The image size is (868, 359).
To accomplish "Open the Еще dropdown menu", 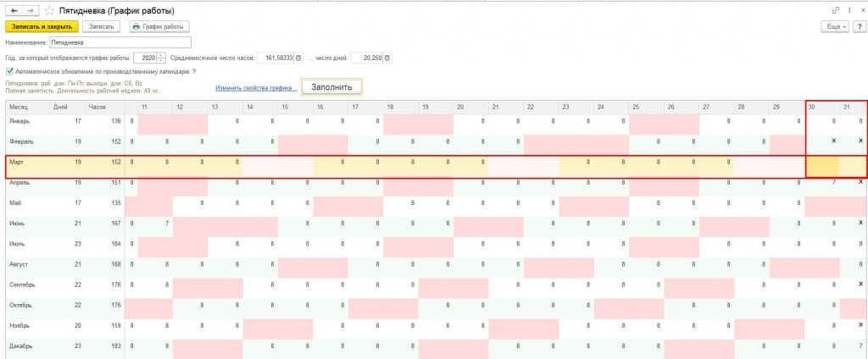I will pos(833,26).
